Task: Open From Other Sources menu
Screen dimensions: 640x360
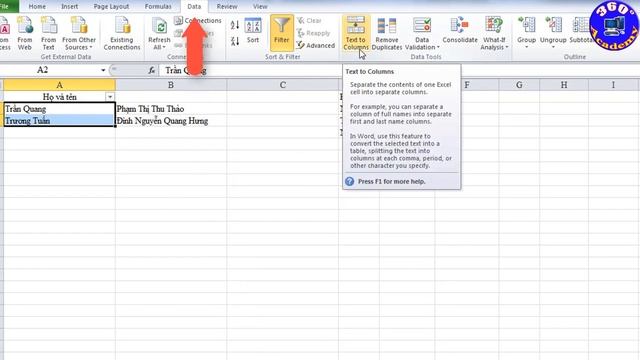Action: click(79, 33)
